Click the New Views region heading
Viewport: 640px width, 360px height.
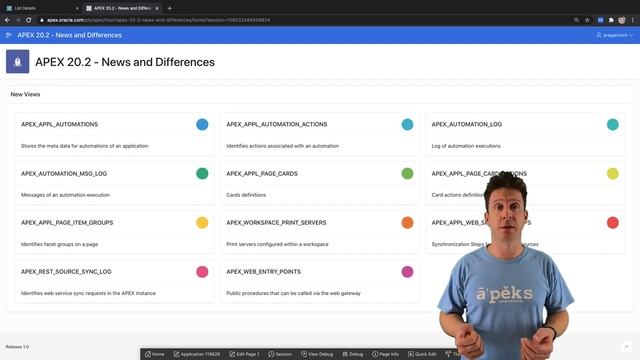click(x=25, y=94)
